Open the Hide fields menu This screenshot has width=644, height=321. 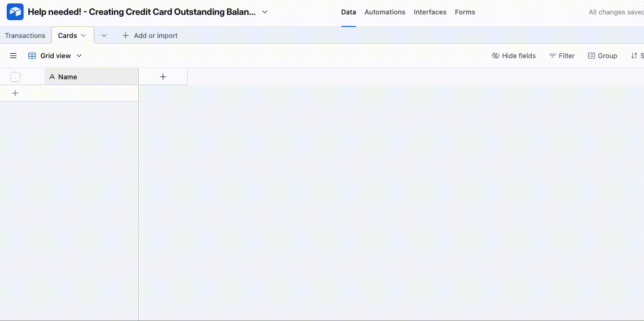pos(513,56)
